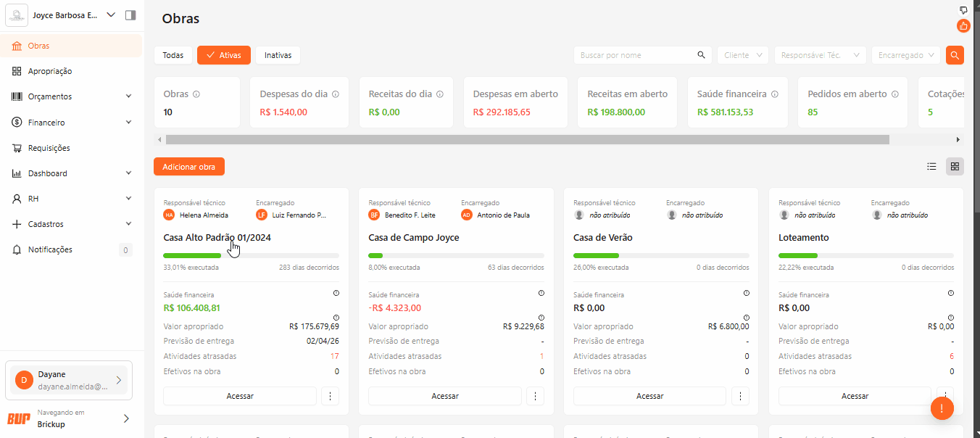Switch to grid view layout
Viewport: 980px width, 438px height.
tap(955, 167)
